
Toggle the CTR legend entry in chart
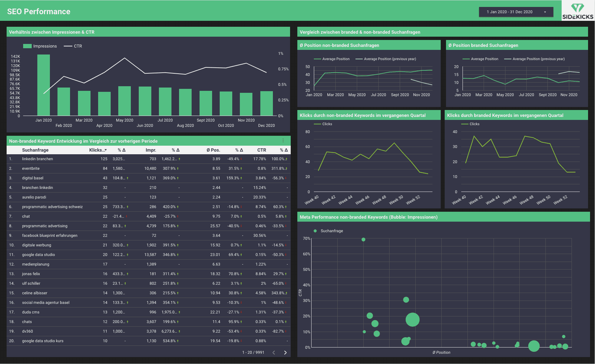[73, 46]
